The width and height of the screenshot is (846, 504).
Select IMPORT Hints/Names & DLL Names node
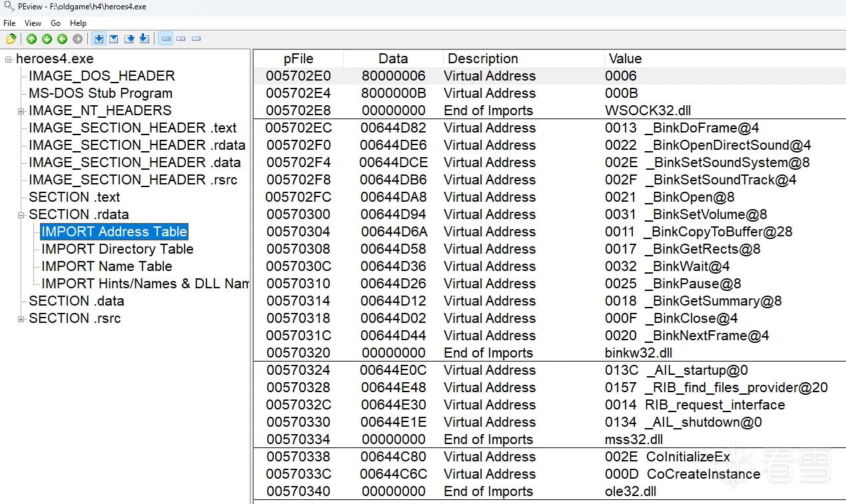145,284
